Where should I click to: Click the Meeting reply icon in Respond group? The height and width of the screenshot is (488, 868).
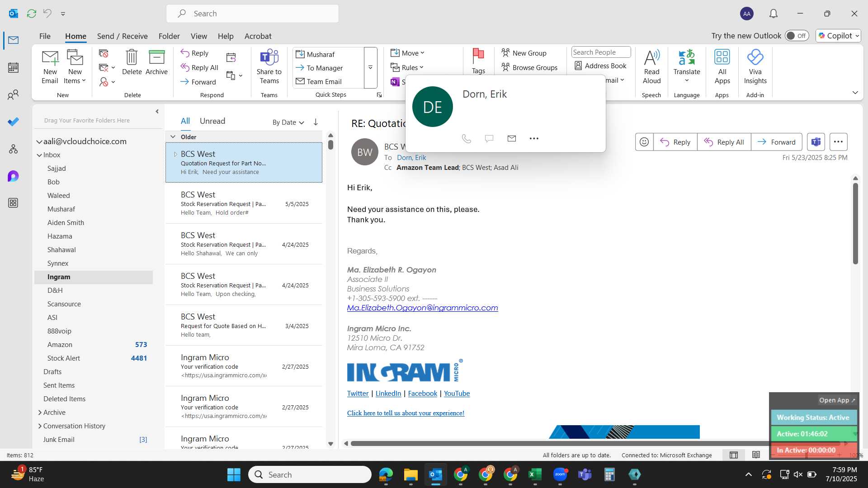(x=231, y=57)
